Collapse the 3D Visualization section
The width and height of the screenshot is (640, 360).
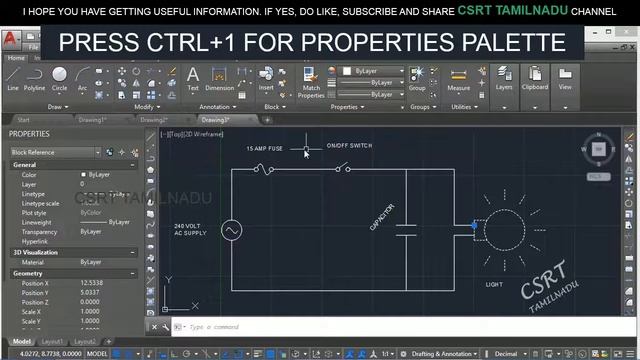pyautogui.click(x=132, y=253)
